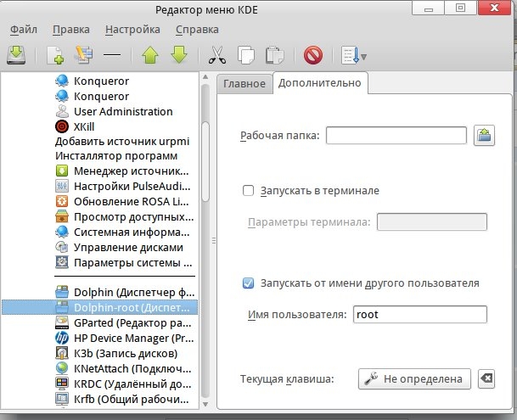Open the Sort dropdown arrow

363,57
